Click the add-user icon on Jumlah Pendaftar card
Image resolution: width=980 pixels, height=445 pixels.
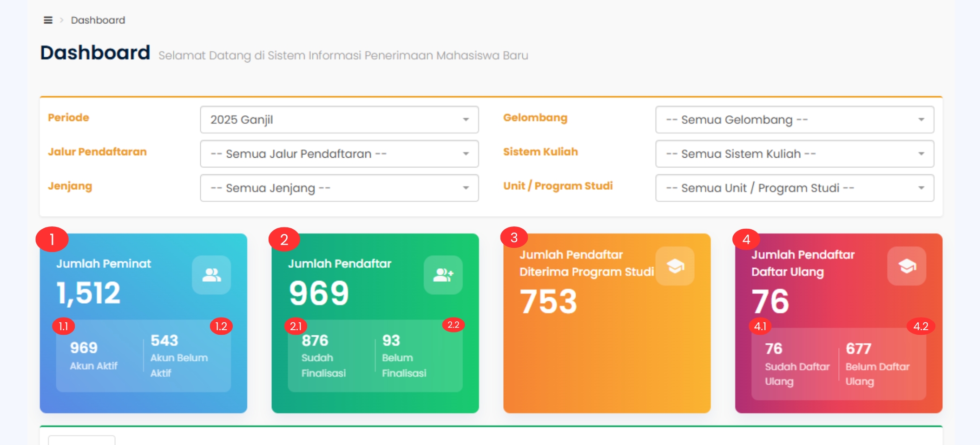coord(443,275)
